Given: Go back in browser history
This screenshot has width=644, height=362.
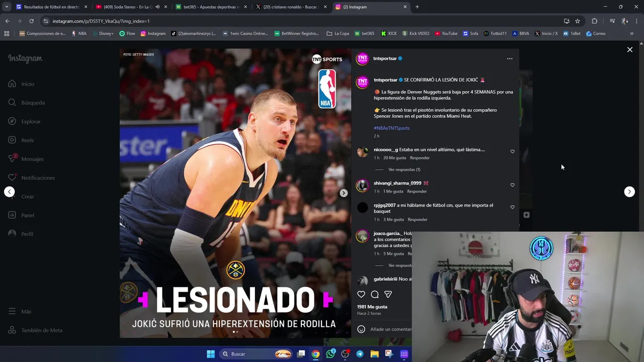Looking at the screenshot, I should coord(7,21).
